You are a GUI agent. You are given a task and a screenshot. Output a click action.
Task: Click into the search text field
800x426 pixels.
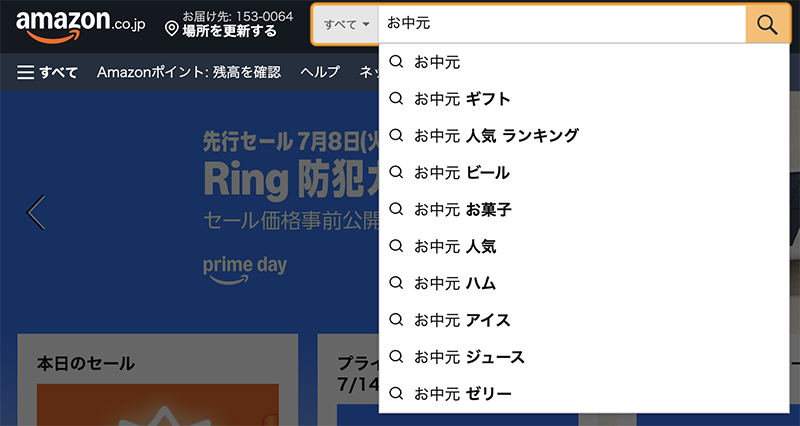pyautogui.click(x=562, y=24)
